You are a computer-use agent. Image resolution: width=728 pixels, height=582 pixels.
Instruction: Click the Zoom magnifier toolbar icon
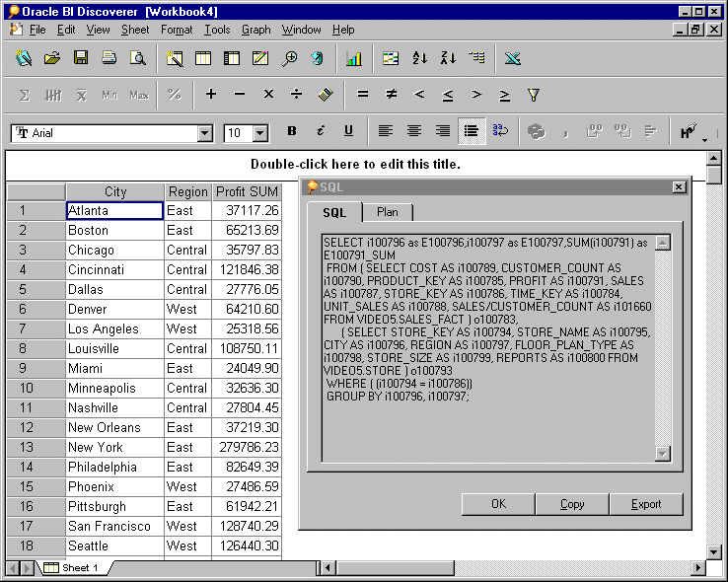(x=289, y=59)
